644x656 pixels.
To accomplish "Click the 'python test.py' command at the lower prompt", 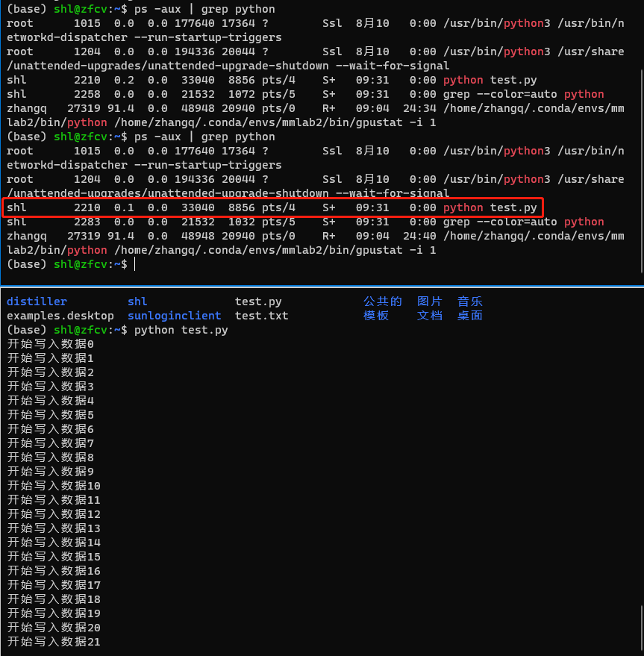I will coord(181,330).
